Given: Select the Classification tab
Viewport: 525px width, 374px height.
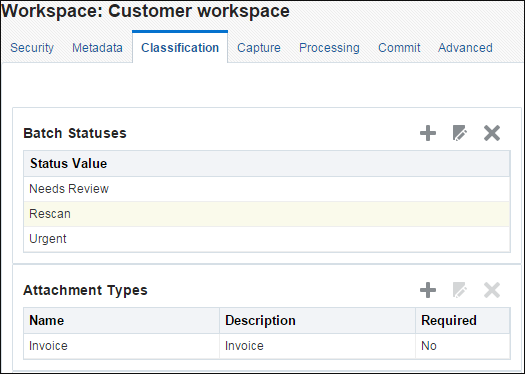Looking at the screenshot, I should [x=180, y=48].
